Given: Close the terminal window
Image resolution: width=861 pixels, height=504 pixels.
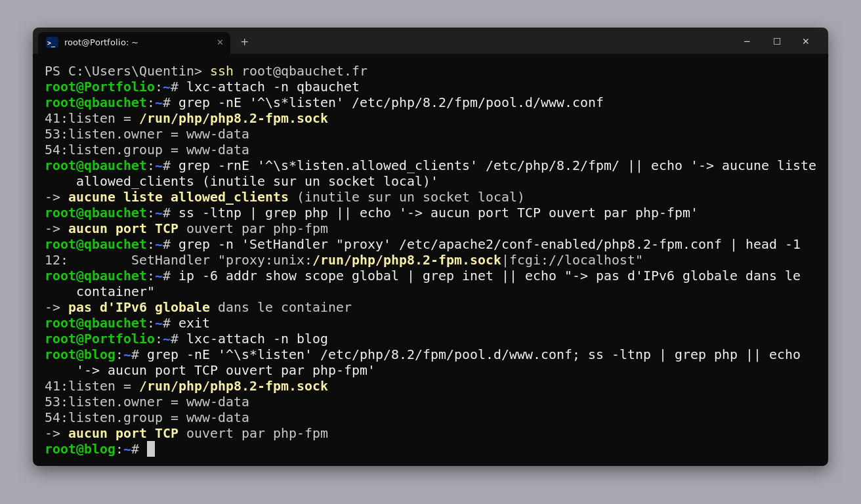Looking at the screenshot, I should 806,41.
